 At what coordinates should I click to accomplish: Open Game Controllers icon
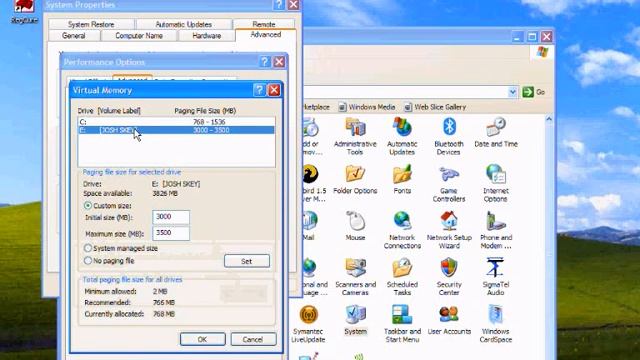[449, 174]
